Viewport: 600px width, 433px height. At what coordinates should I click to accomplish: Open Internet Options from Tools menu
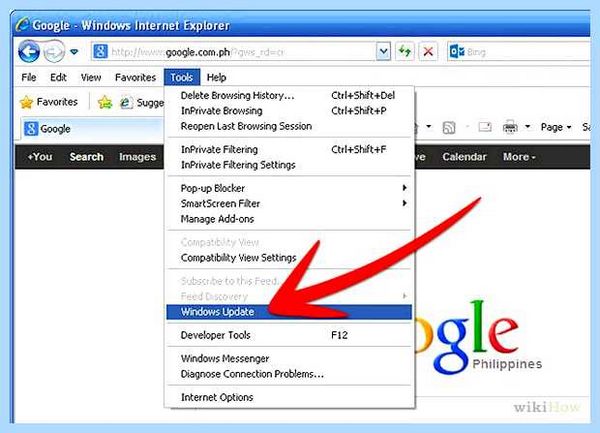(289, 397)
